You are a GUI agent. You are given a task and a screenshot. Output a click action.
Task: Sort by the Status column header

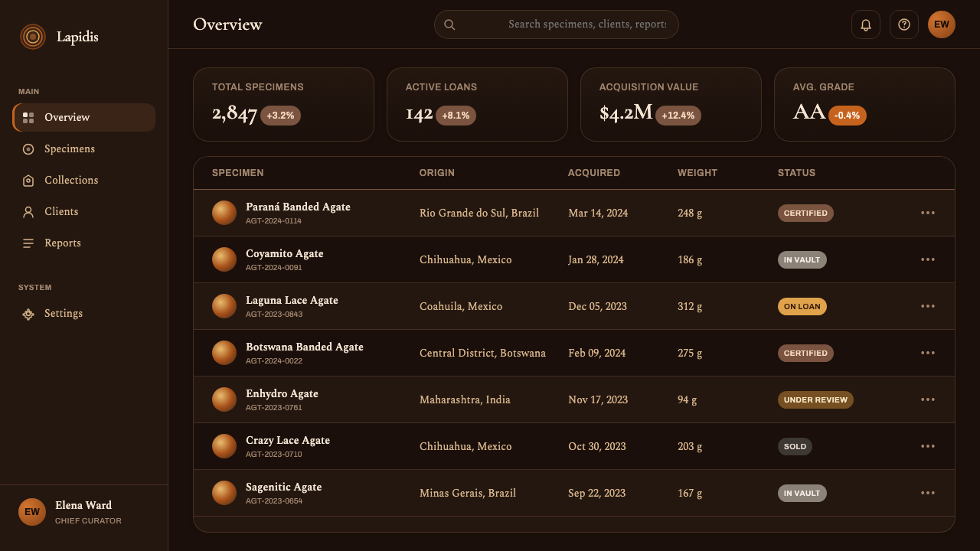point(796,173)
